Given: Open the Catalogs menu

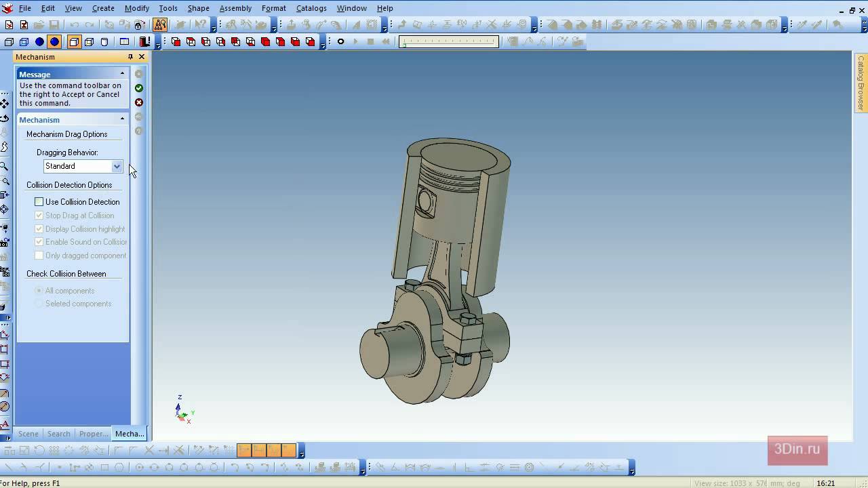Looking at the screenshot, I should click(311, 8).
